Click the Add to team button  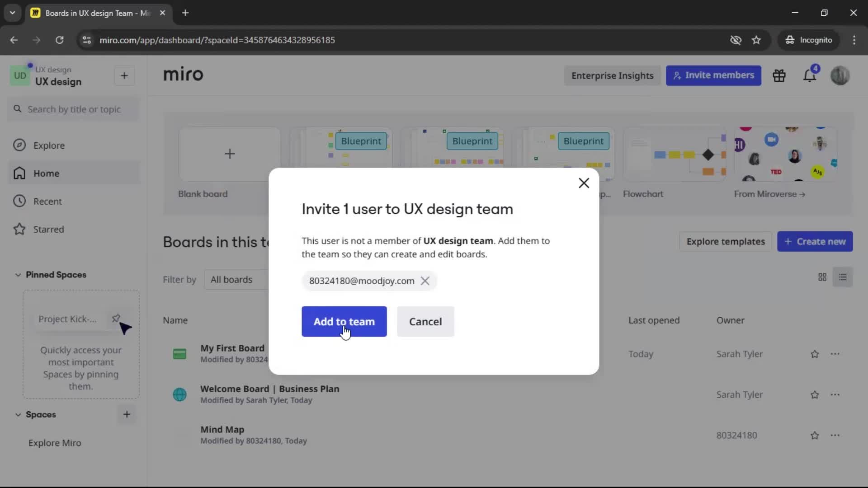click(344, 321)
